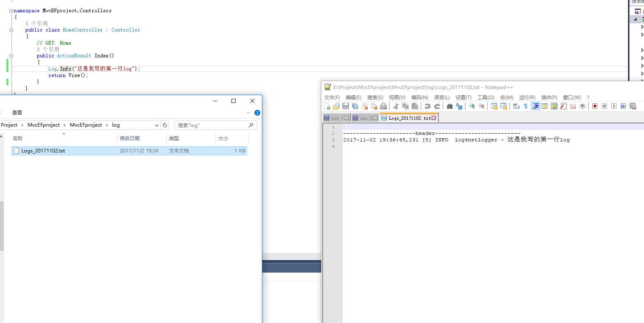Close the new 1 tab
644x323 pixels.
coord(346,118)
